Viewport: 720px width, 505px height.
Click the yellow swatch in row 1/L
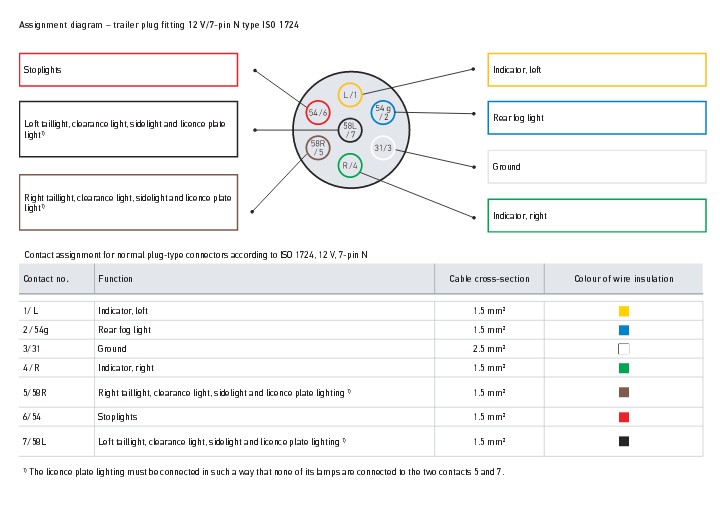pos(624,311)
